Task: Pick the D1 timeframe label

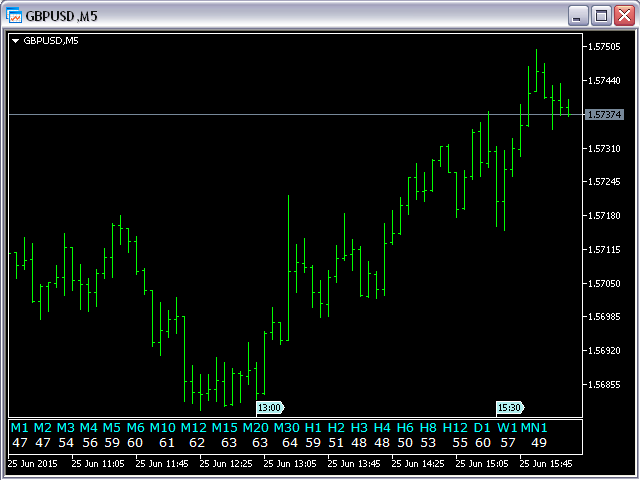Action: [x=482, y=428]
